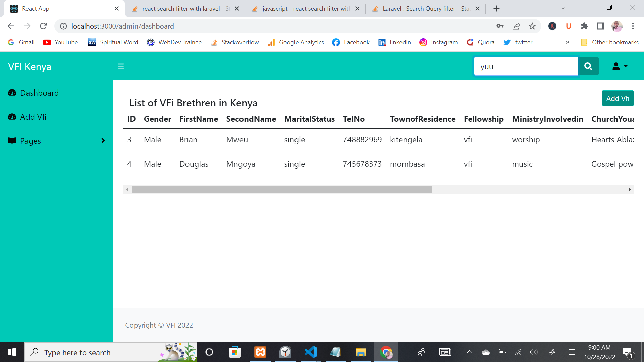Click the VFI Kenya brand logo icon
The image size is (644, 362).
point(29,66)
